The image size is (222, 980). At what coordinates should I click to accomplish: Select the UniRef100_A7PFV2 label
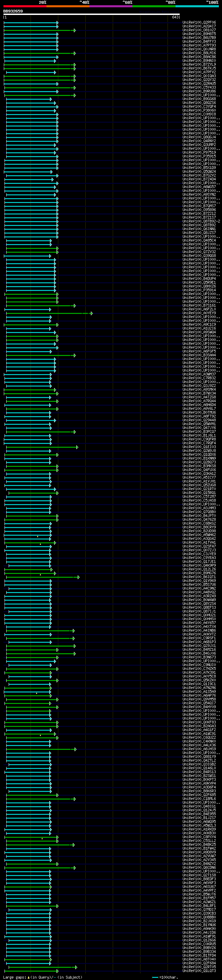[x=199, y=72]
